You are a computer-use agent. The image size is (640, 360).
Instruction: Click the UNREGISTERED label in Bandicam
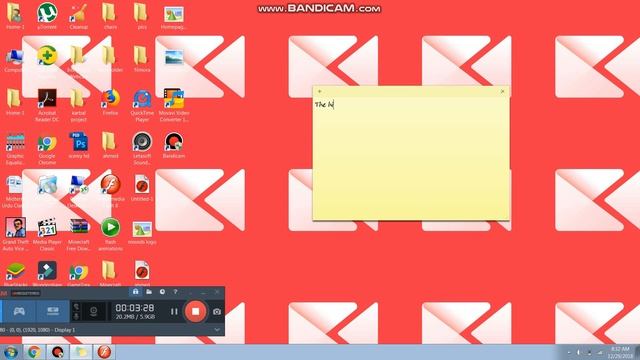click(25, 293)
